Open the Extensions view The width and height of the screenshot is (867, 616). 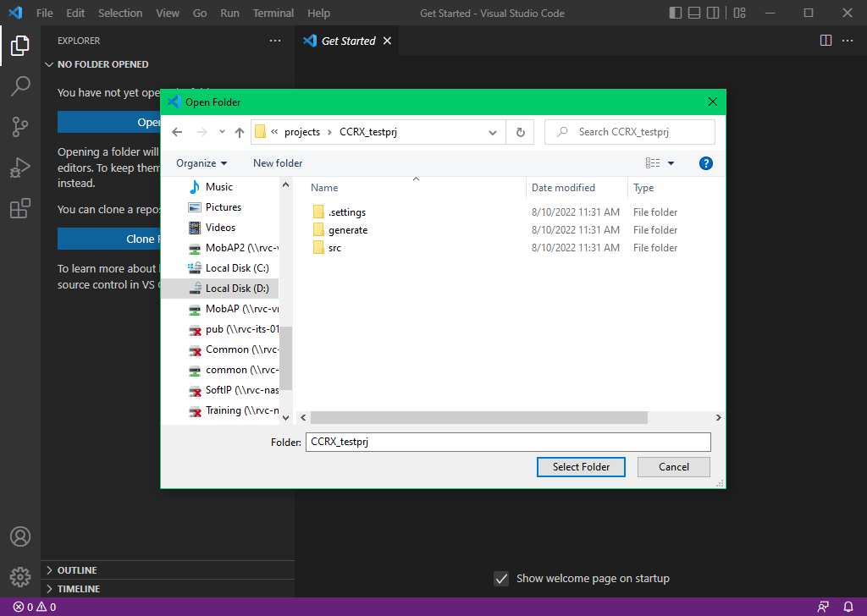[x=20, y=208]
